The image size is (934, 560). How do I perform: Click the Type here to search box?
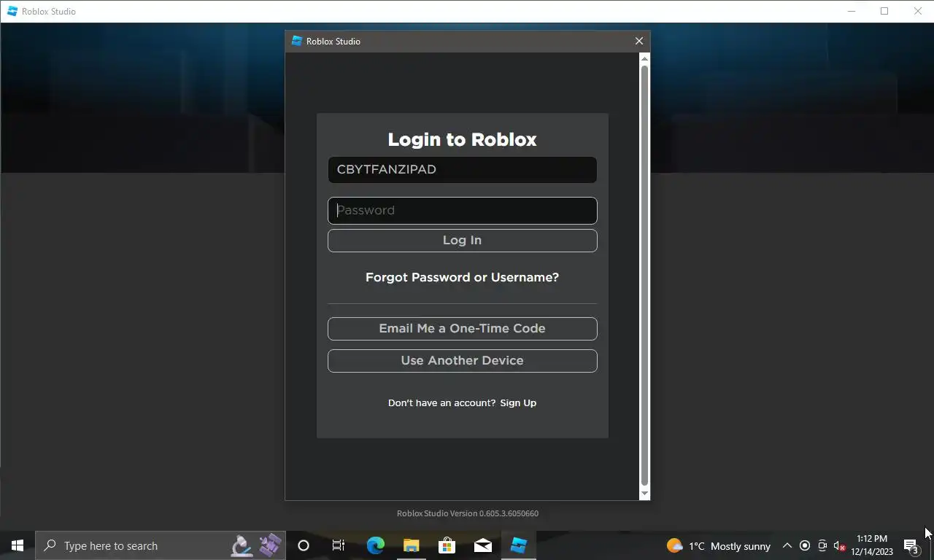coord(161,545)
